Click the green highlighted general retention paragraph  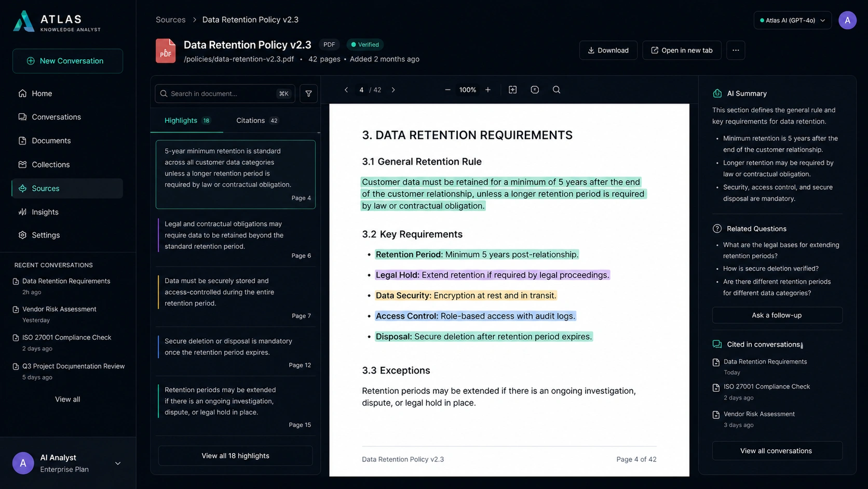(x=503, y=194)
